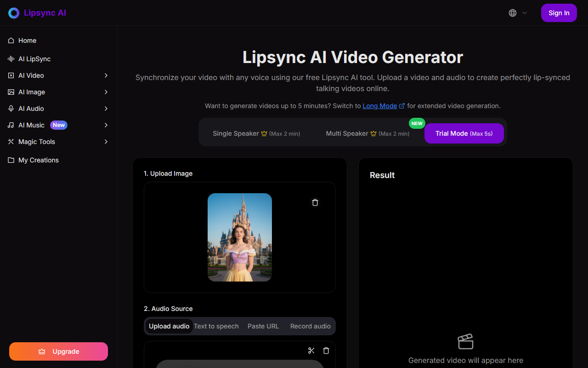The height and width of the screenshot is (368, 588).
Task: Follow the Long Mode link
Action: [x=380, y=106]
